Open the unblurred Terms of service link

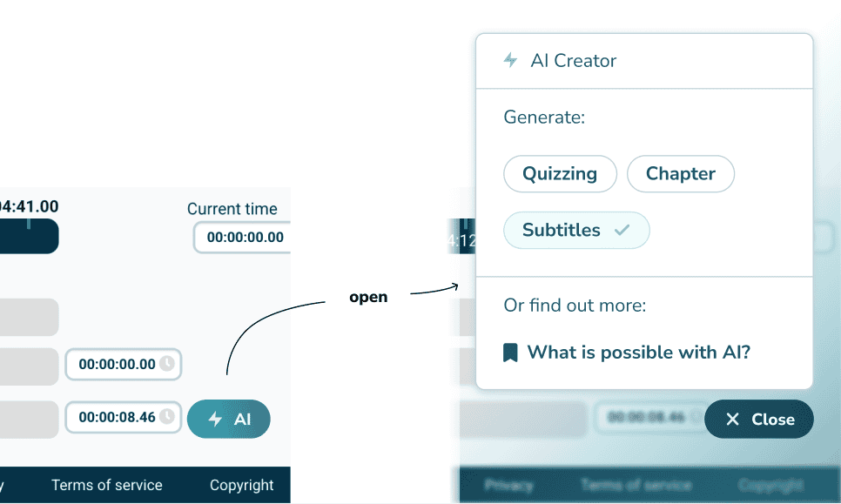pos(107,485)
